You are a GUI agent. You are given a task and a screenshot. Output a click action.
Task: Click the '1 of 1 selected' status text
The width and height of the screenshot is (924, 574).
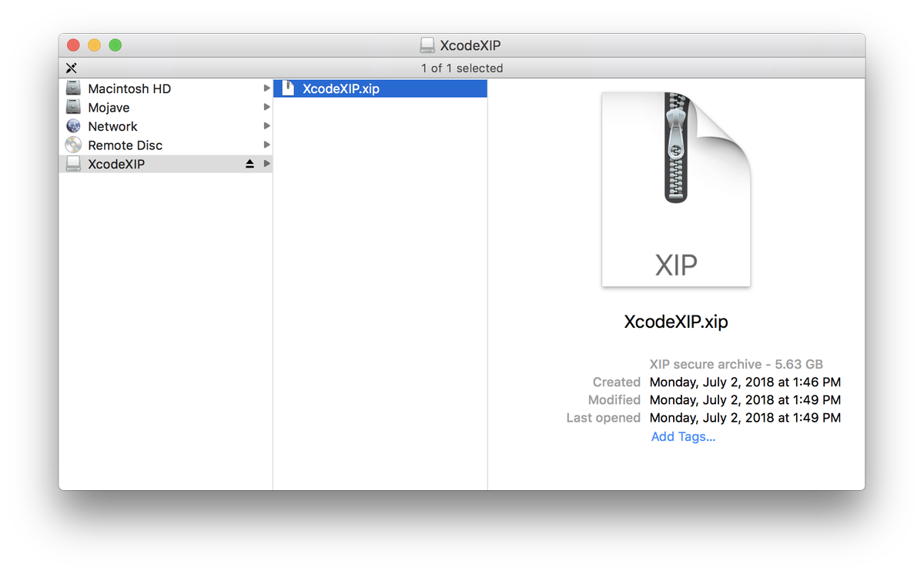click(462, 68)
